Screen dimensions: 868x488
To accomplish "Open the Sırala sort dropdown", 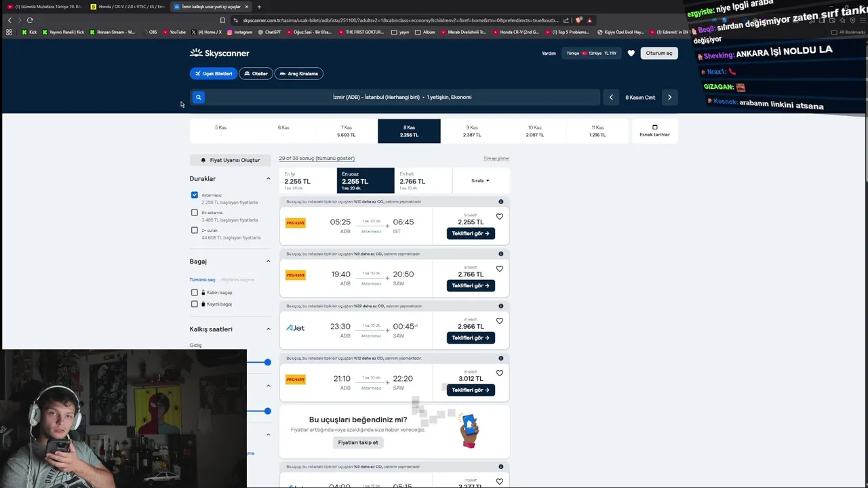I will [x=480, y=181].
